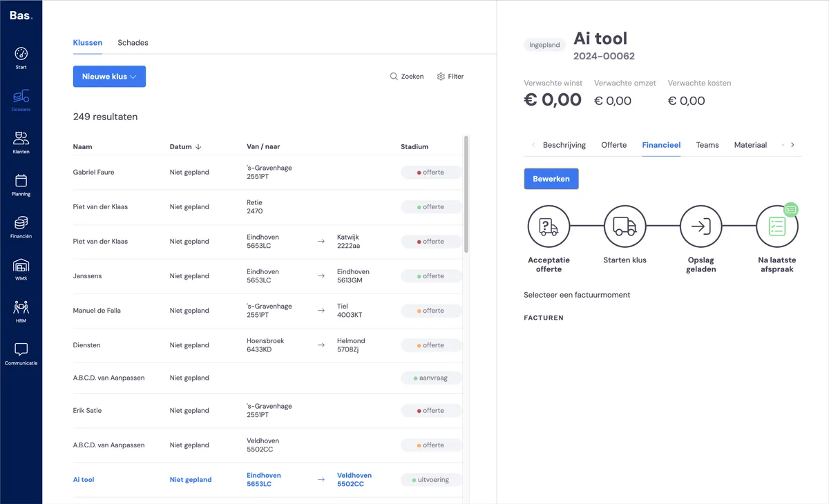The height and width of the screenshot is (504, 829).
Task: Click the Tiel 4003KT destination cell
Action: (350, 311)
